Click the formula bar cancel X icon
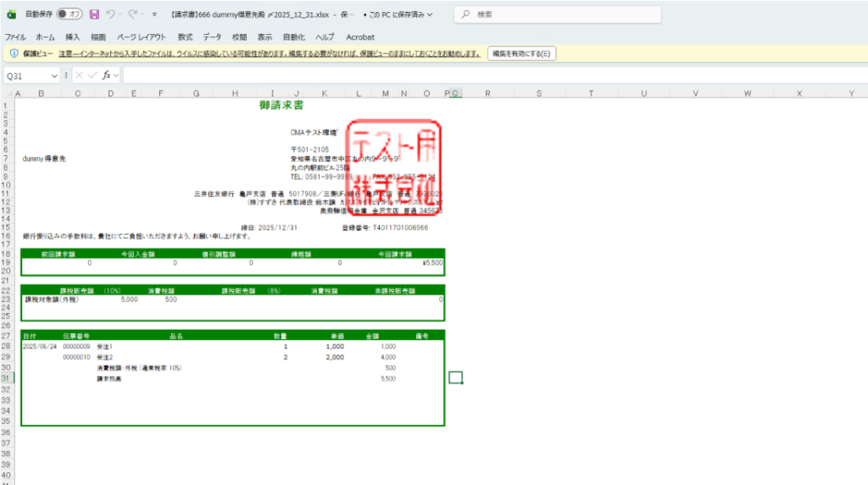 tap(79, 75)
